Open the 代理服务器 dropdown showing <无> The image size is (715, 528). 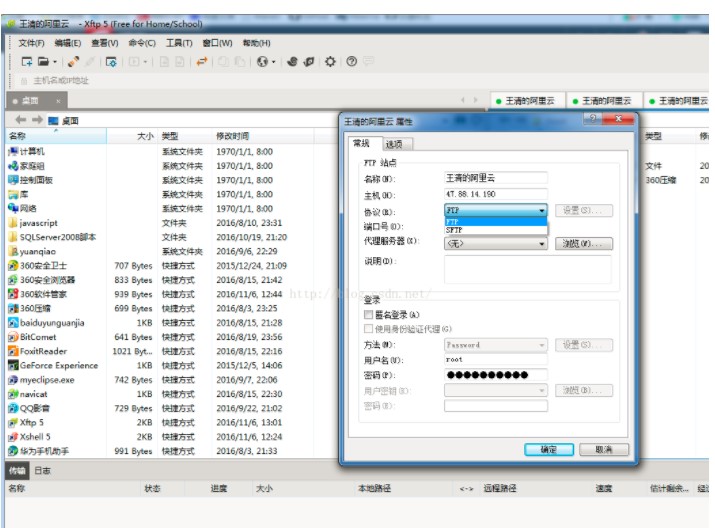coord(496,243)
